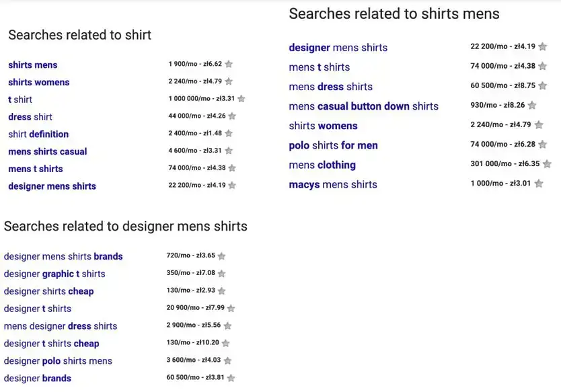Open the "mens dress shirts" search
Screen dimensions: 561x392
pyautogui.click(x=330, y=87)
